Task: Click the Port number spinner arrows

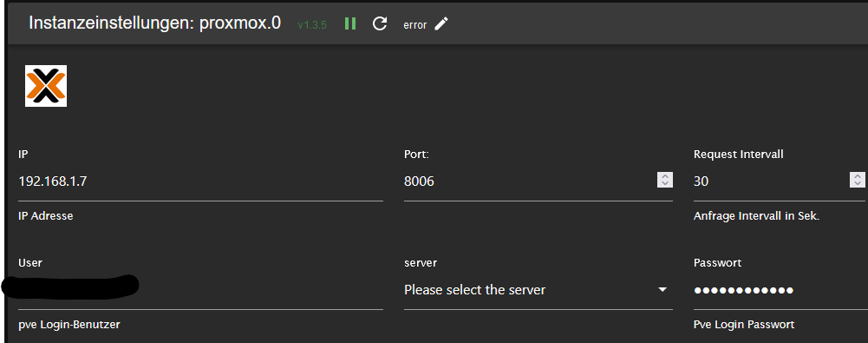Action: pyautogui.click(x=665, y=180)
